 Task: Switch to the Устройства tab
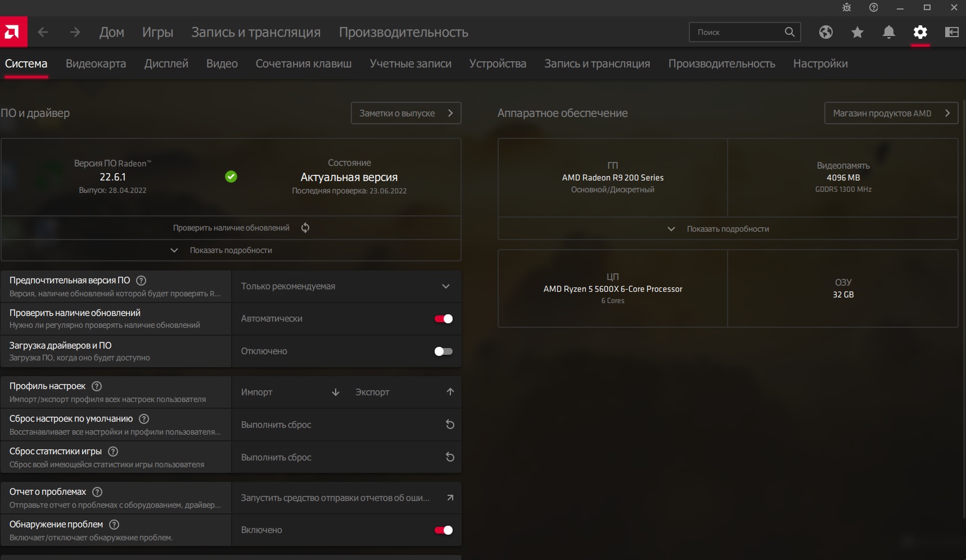coord(498,64)
